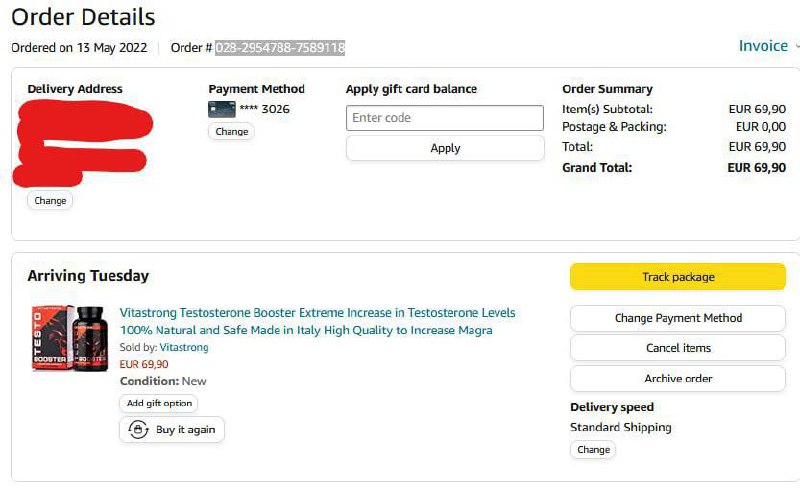Click the Track package button
The width and height of the screenshot is (800, 492).
678,277
